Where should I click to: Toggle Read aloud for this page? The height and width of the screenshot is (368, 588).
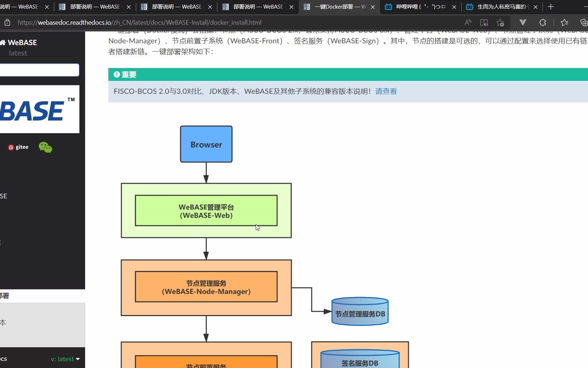[467, 22]
